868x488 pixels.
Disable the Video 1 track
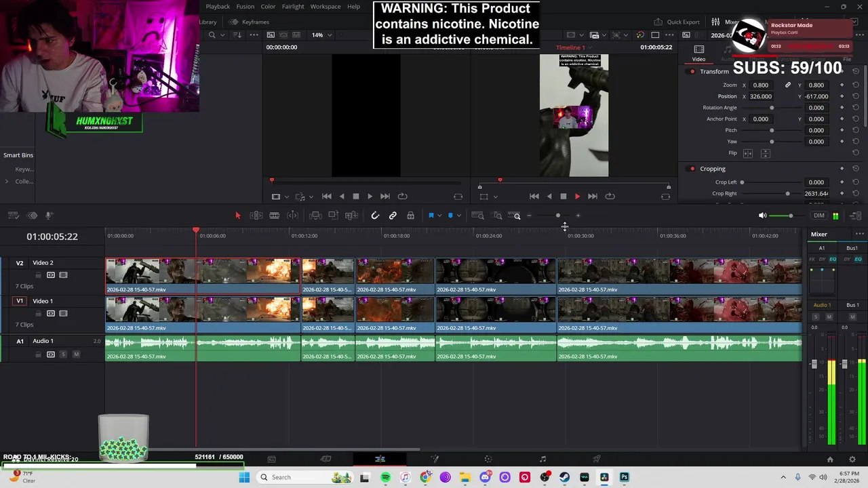(x=63, y=313)
